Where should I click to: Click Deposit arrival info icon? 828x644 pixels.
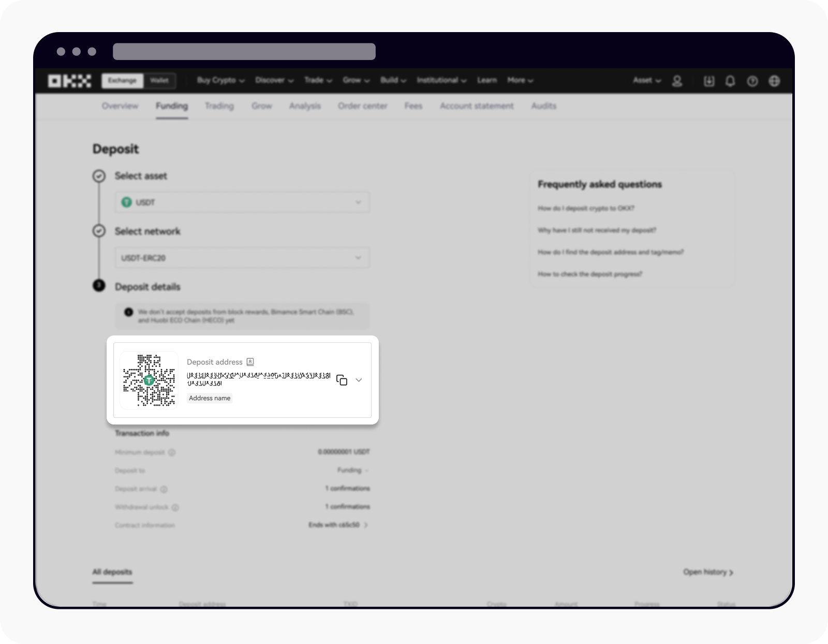tap(164, 489)
